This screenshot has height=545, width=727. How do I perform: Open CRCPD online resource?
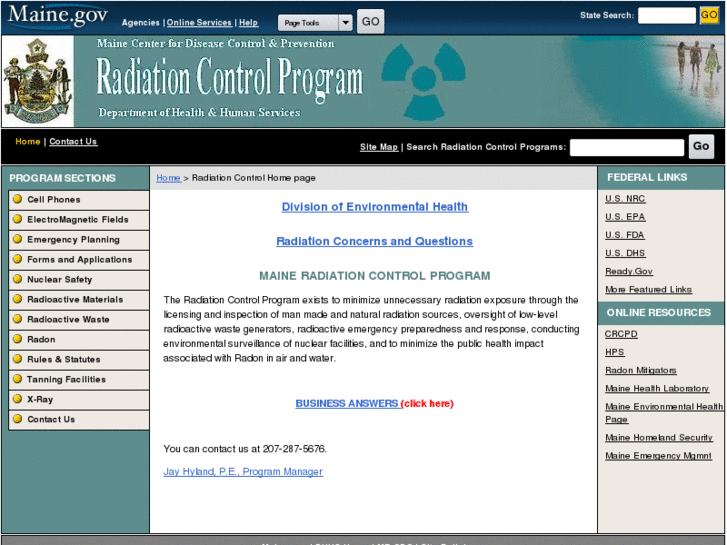coord(621,334)
